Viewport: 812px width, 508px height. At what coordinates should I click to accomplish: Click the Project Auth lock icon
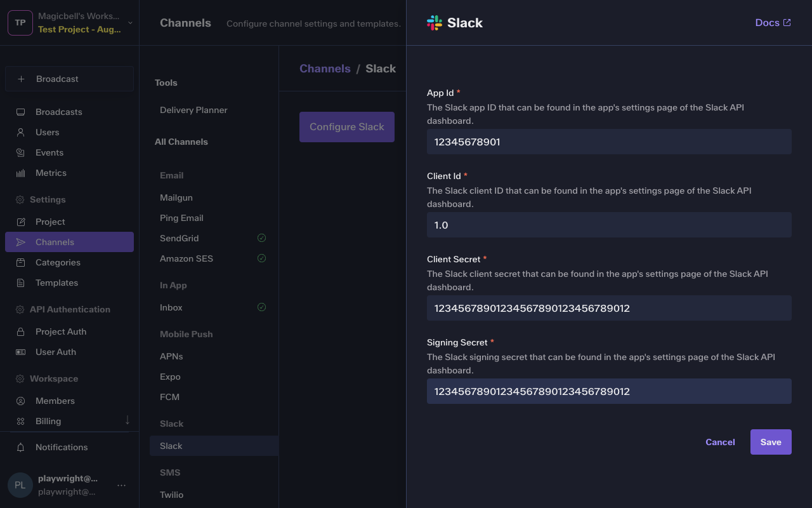(20, 331)
